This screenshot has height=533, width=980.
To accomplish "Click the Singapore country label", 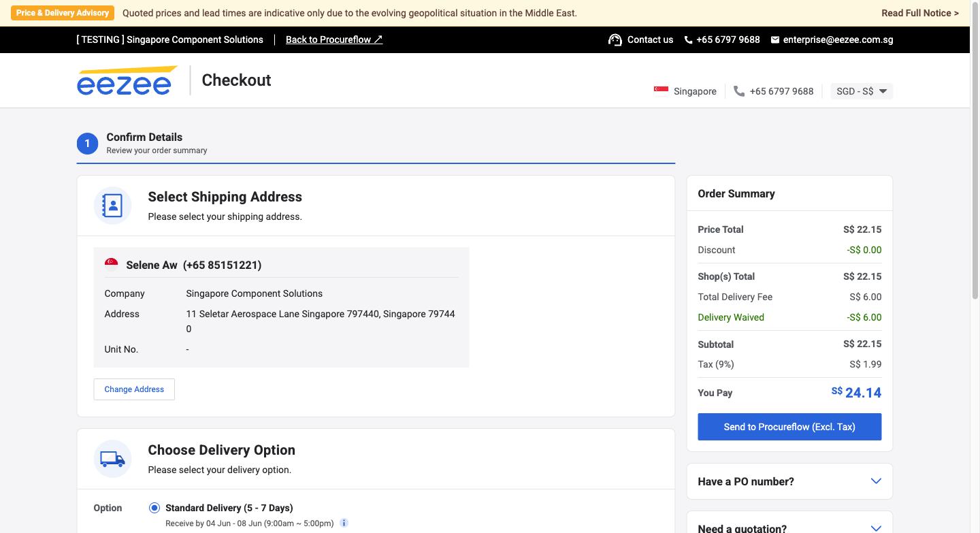I will click(695, 91).
